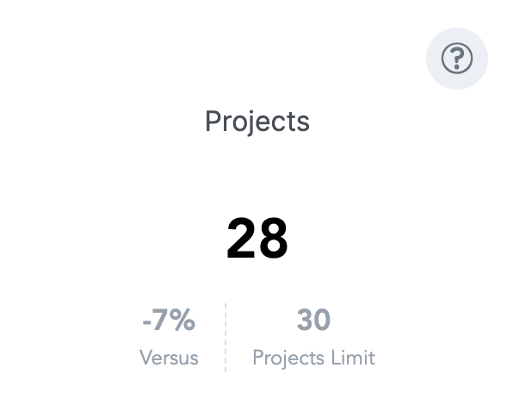Screen dimensions: 532x405
Task: Select the grey -7% statistic
Action: [169, 320]
